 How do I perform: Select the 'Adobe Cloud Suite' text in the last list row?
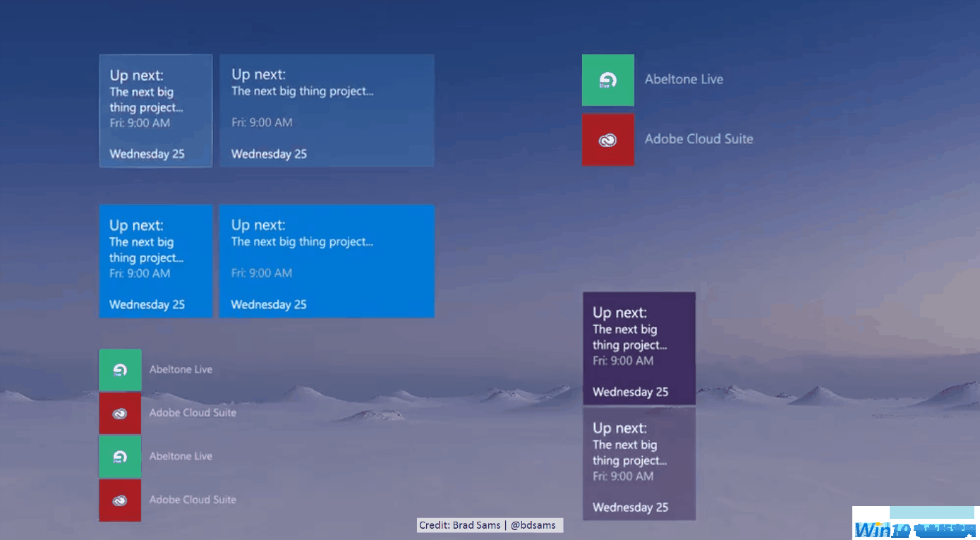[193, 500]
